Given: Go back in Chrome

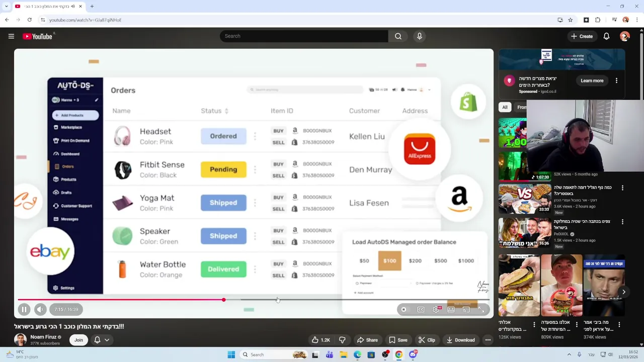Looking at the screenshot, I should [x=7, y=20].
